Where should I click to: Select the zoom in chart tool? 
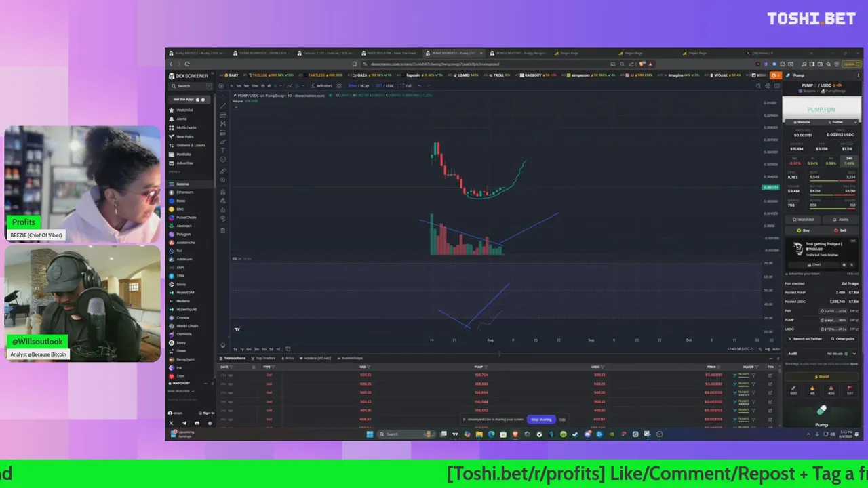point(223,180)
